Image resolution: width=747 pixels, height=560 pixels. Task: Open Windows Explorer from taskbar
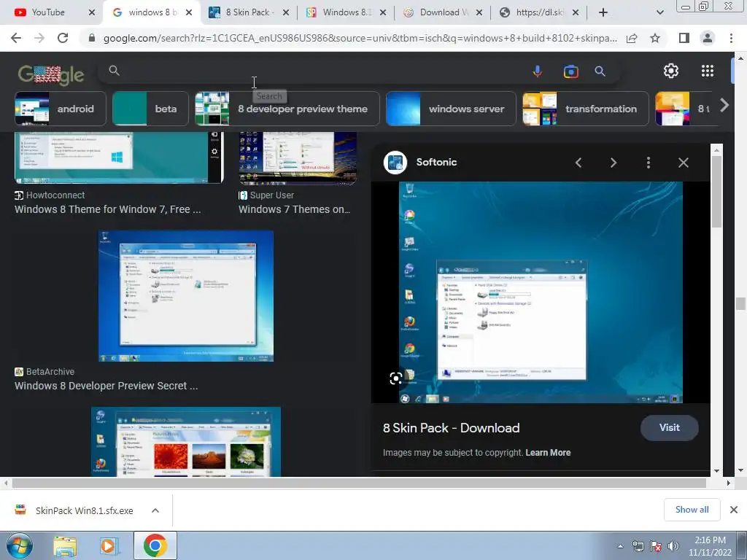coord(65,545)
